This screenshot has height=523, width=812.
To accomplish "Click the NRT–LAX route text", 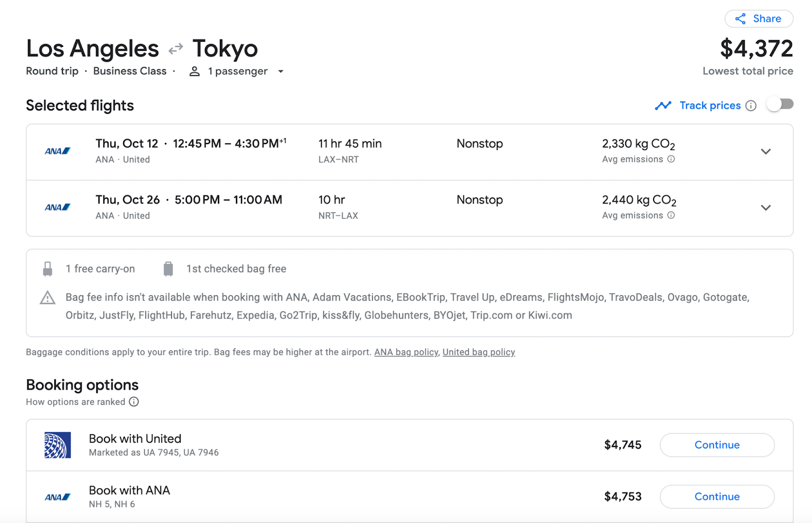I will point(338,216).
